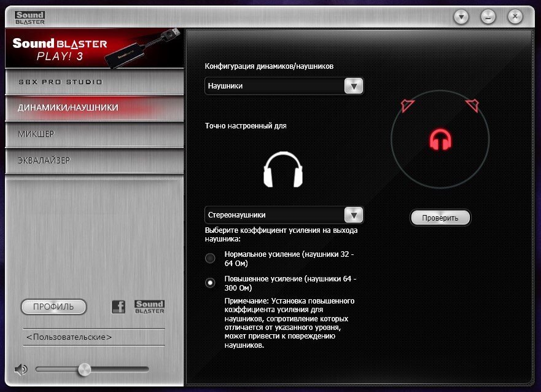Open the SBX Pro Studio tab

94,82
